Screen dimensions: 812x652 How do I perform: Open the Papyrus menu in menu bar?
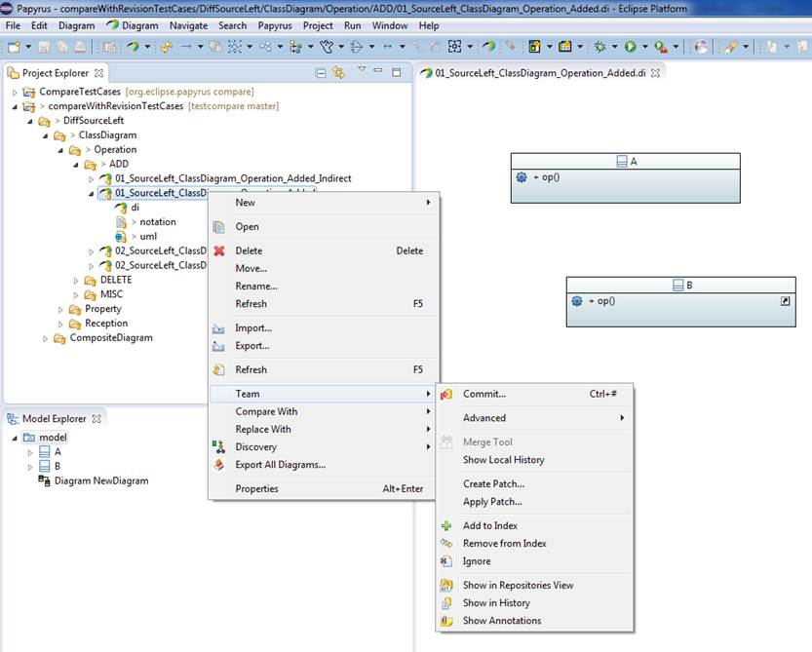[x=275, y=25]
